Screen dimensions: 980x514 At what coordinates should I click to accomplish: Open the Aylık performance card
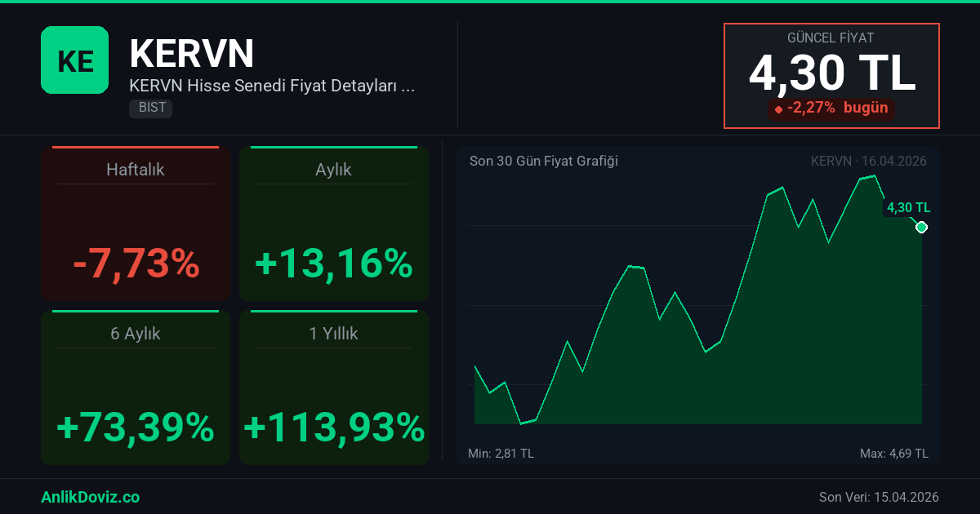point(333,224)
